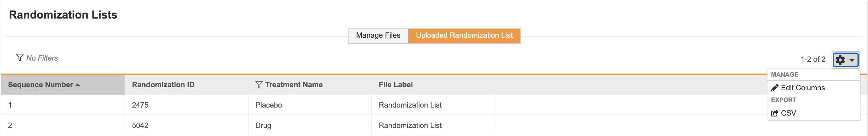Click the Treatment Name column header
Screen dimensions: 868x136
pyautogui.click(x=294, y=85)
